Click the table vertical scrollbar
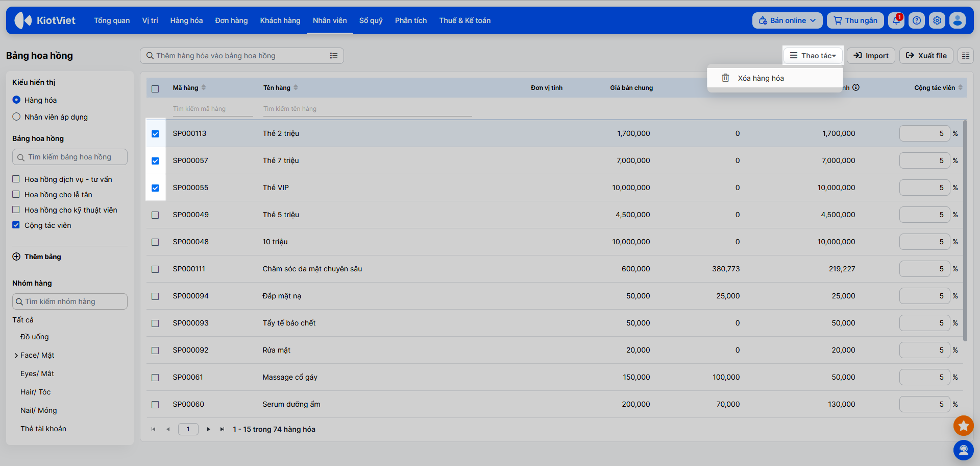 tap(965, 230)
